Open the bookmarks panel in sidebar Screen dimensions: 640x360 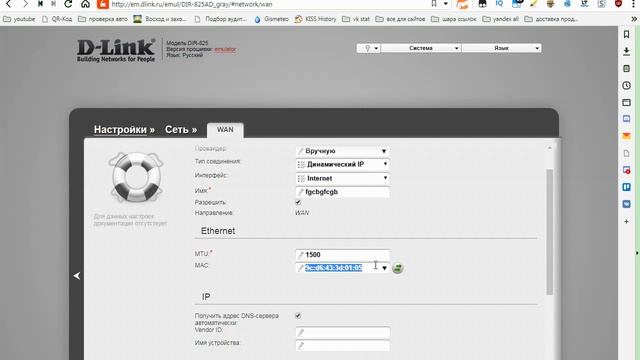click(x=627, y=34)
